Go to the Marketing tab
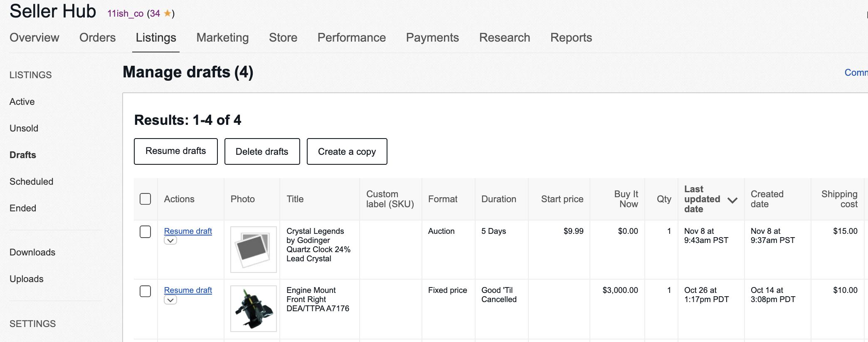 click(x=223, y=37)
